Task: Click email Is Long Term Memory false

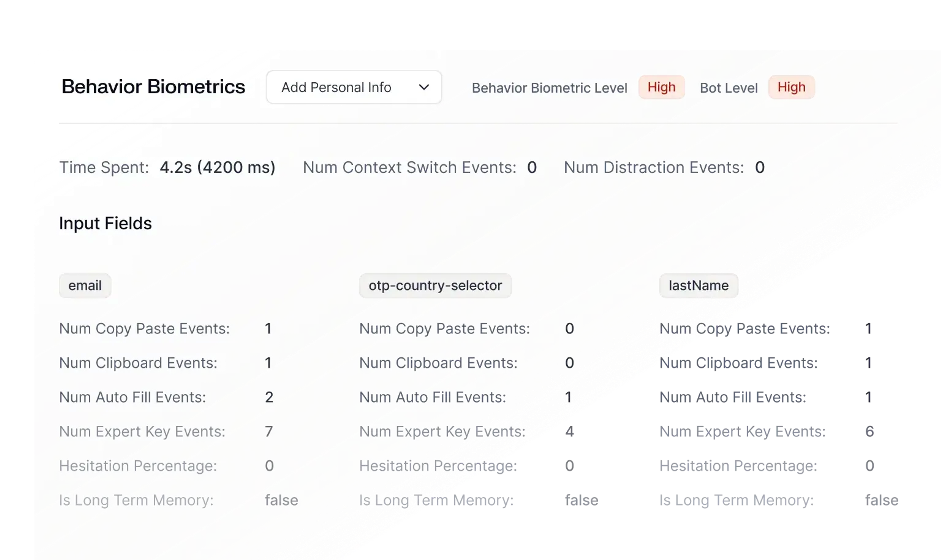Action: pos(281,500)
